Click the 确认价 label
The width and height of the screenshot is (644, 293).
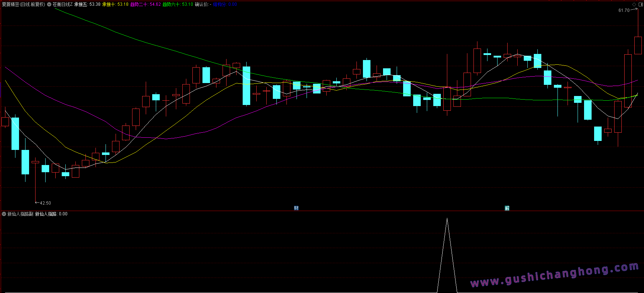pos(203,4)
